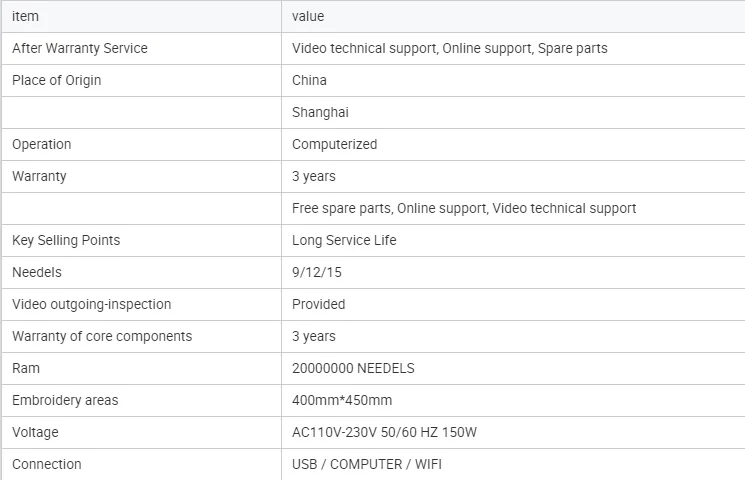Image resolution: width=745 pixels, height=480 pixels.
Task: Select the 'After Warranty Service' label cell
Action: [142, 48]
